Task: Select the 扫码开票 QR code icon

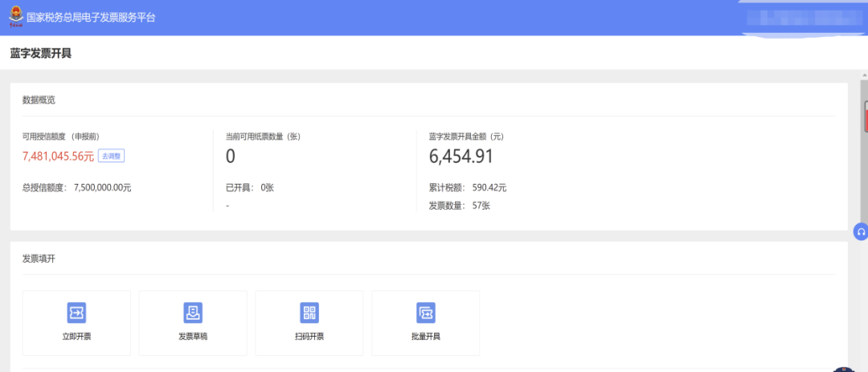Action: click(x=309, y=313)
